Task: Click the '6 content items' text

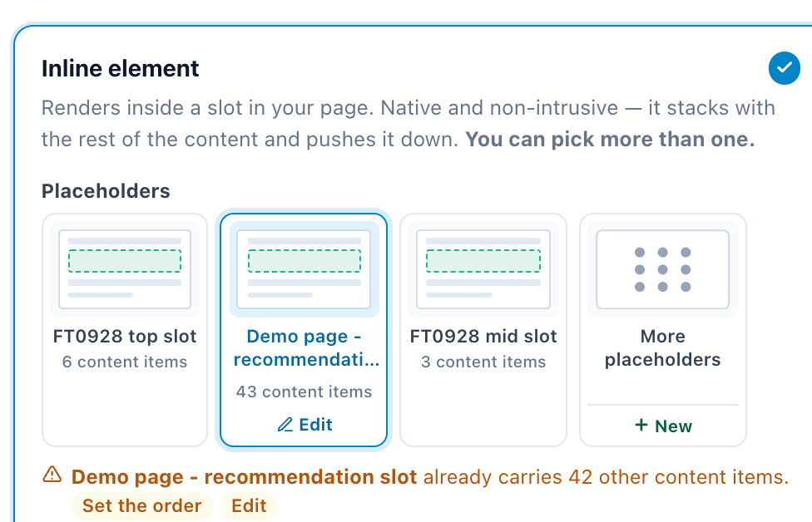Action: (125, 362)
